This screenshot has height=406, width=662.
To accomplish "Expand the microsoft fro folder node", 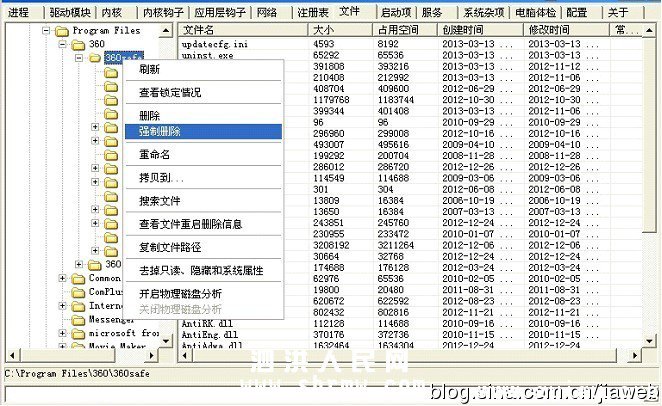I will (62, 333).
